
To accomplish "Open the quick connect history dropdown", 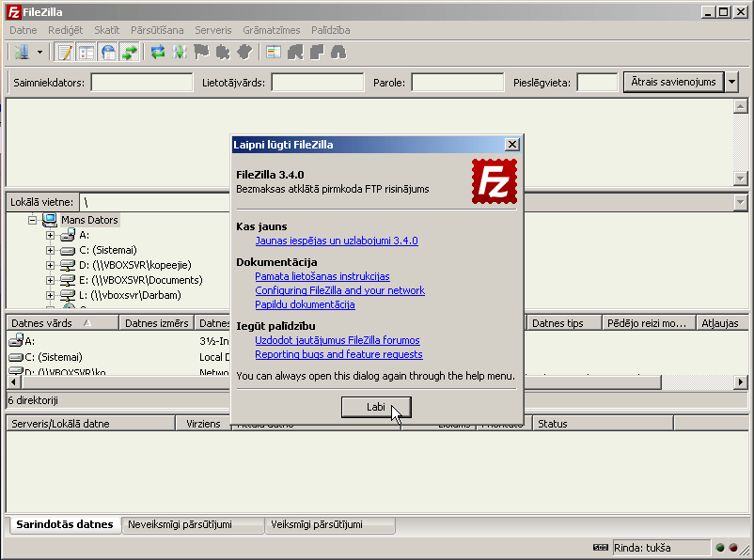I will 731,82.
